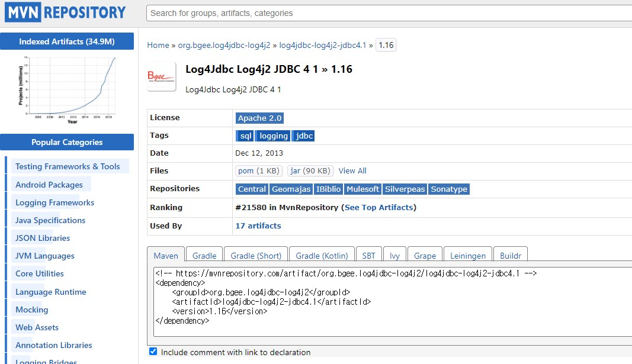The height and width of the screenshot is (364, 632).
Task: Click the 1.16 version breadcrumb badge
Action: [386, 45]
